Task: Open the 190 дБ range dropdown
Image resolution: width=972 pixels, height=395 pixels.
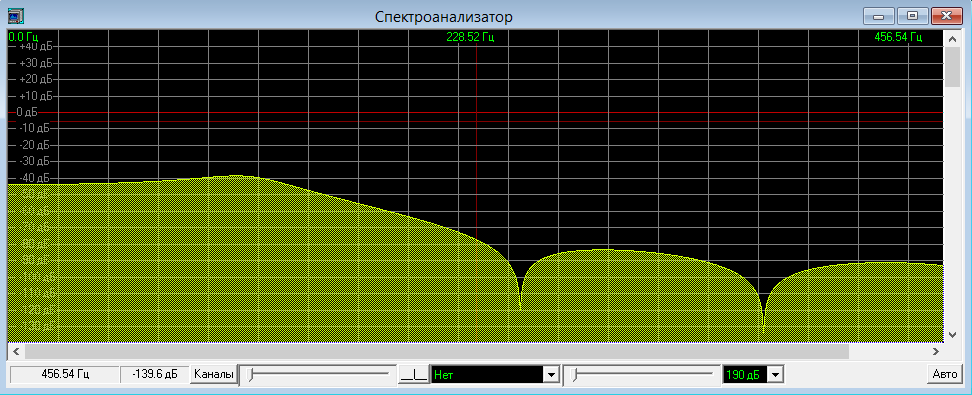Action: 775,375
